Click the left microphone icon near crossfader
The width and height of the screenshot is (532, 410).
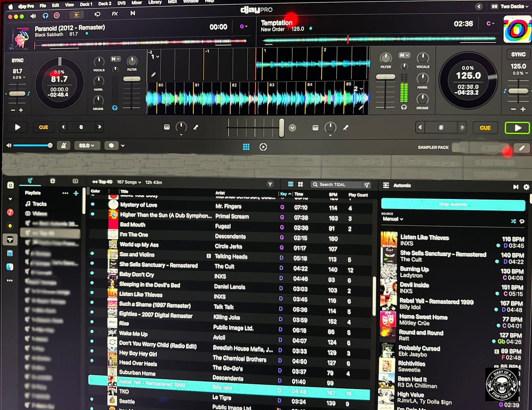pyautogui.click(x=196, y=127)
